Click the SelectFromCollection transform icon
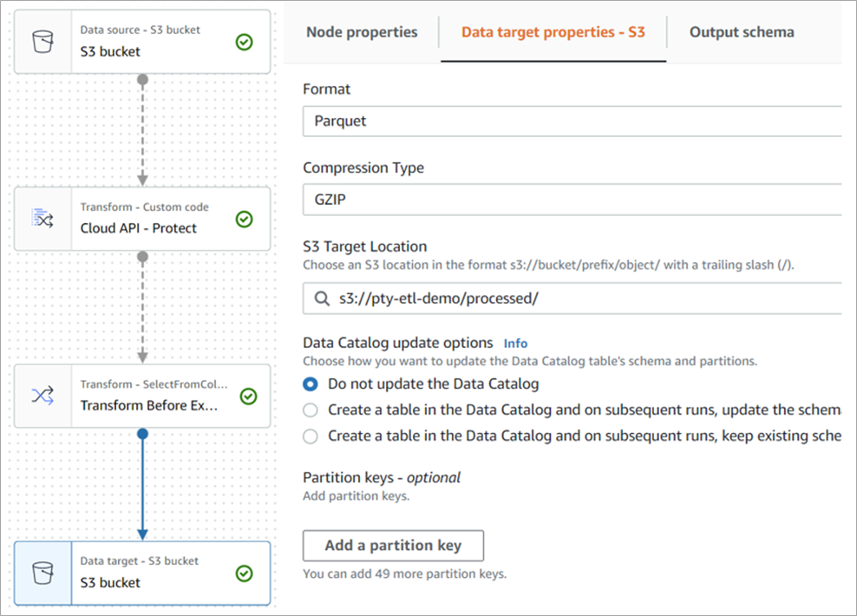The height and width of the screenshot is (616, 857). pyautogui.click(x=43, y=396)
